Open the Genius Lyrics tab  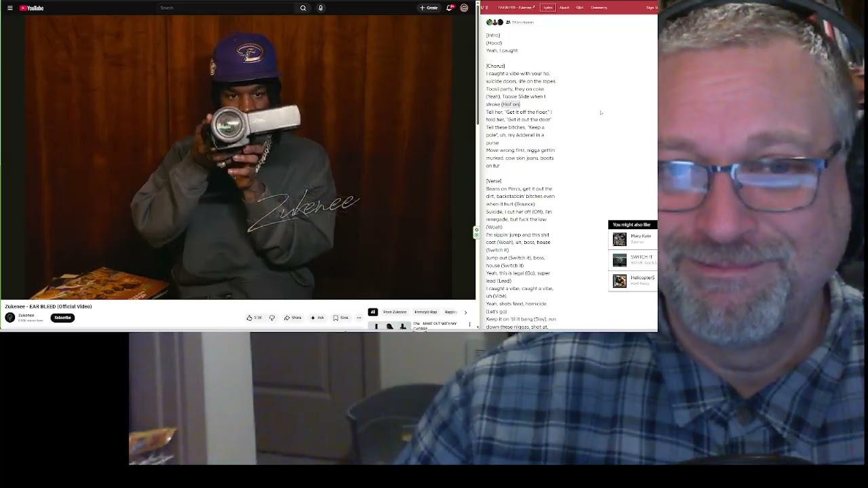tap(548, 7)
